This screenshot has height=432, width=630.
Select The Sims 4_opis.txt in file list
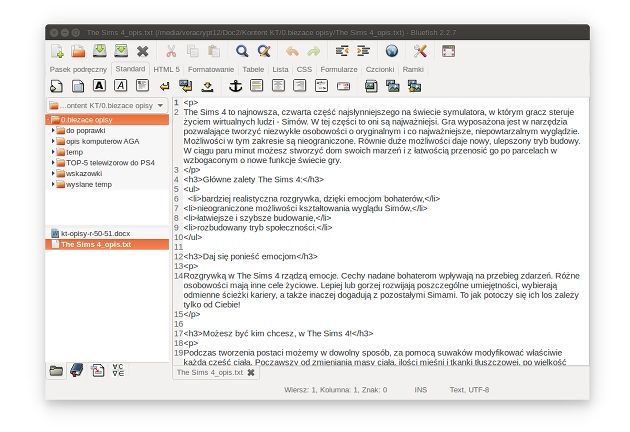(107, 244)
